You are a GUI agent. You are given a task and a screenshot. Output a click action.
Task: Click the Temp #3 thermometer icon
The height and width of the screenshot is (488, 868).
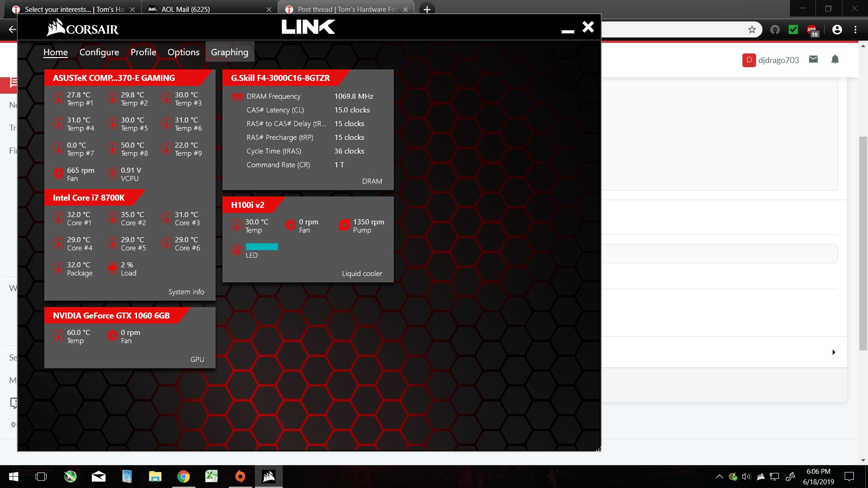click(x=166, y=98)
